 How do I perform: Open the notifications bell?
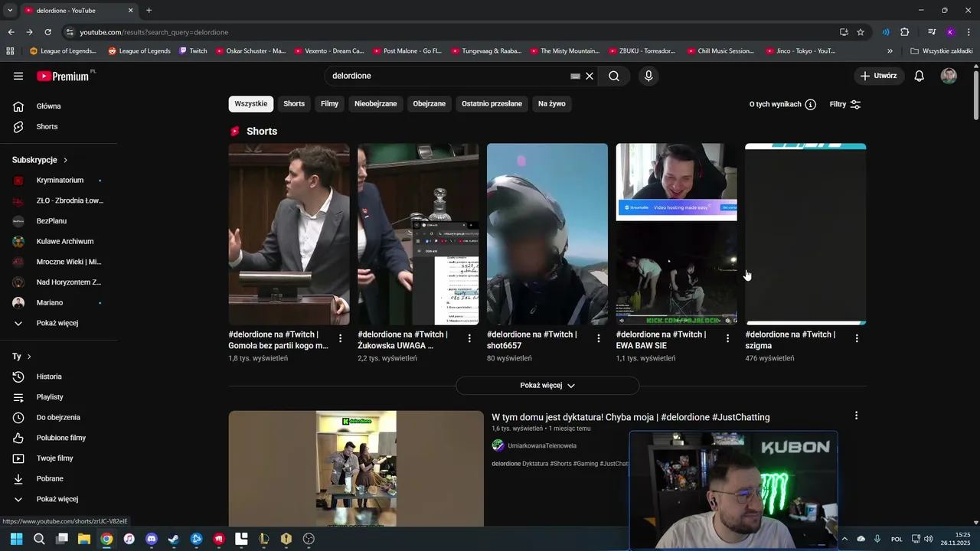pyautogui.click(x=920, y=76)
